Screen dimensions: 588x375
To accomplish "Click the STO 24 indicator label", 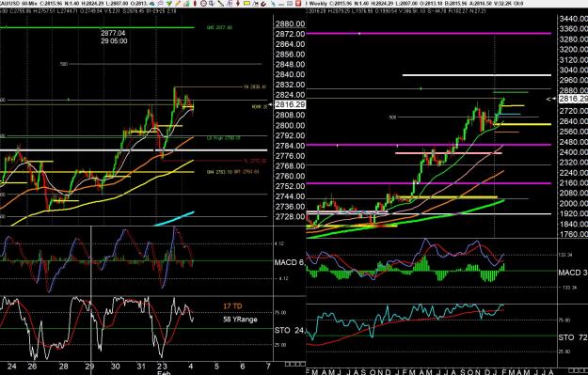I will (x=289, y=330).
